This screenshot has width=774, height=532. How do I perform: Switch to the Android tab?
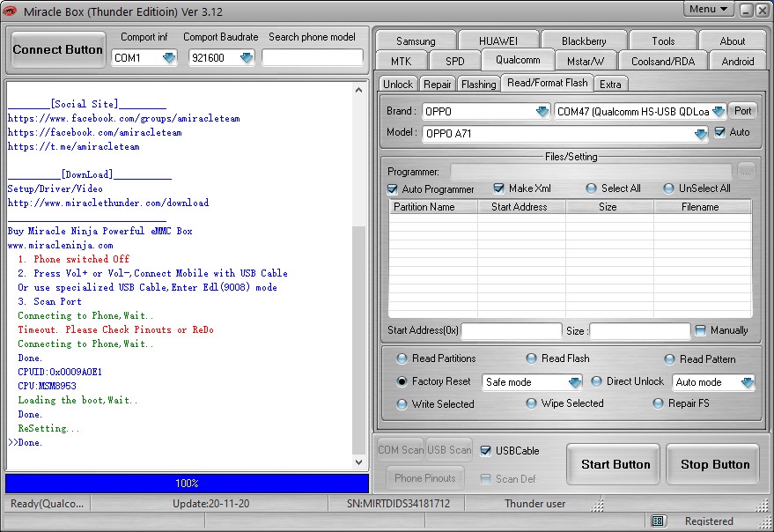click(x=738, y=62)
